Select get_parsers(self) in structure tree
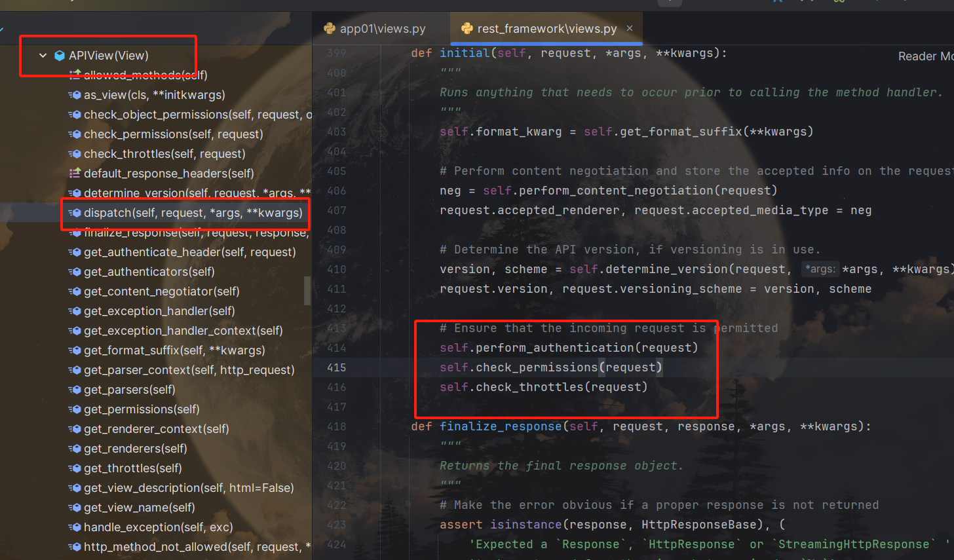This screenshot has width=954, height=560. [x=129, y=390]
